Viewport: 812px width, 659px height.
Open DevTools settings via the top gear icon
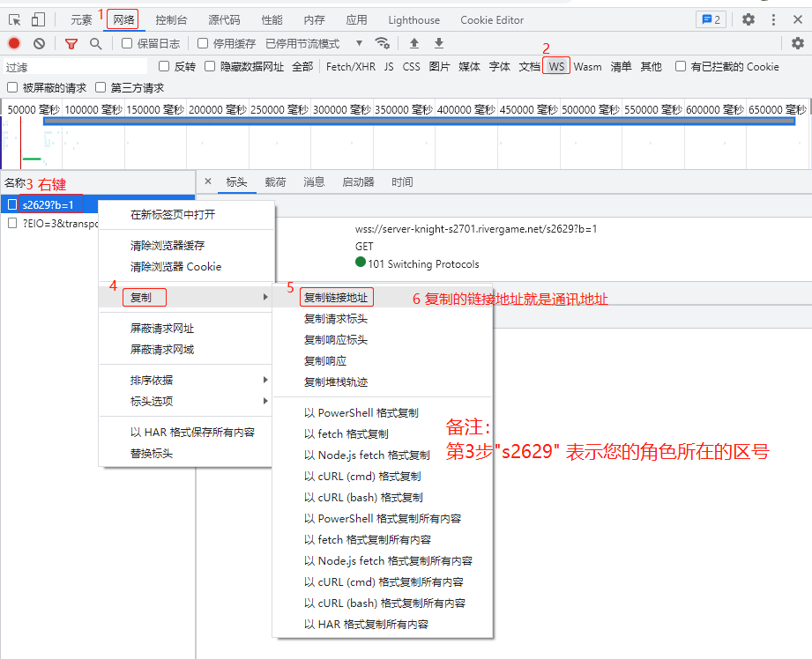[x=748, y=19]
